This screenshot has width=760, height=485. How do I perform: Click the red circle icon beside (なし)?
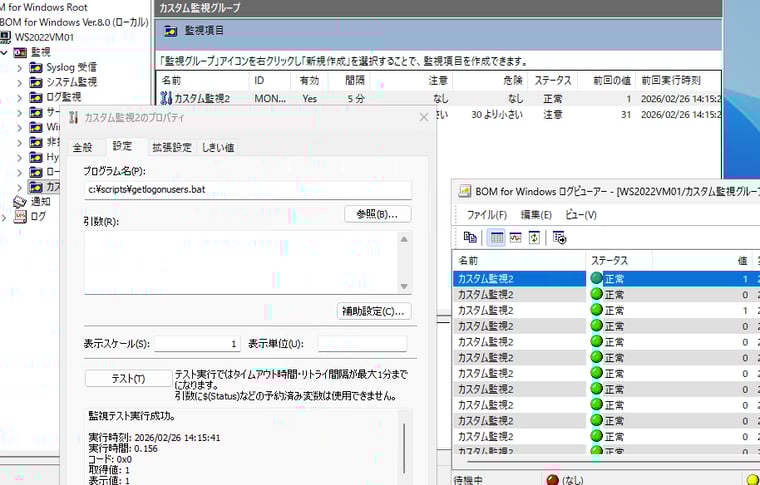pos(552,480)
